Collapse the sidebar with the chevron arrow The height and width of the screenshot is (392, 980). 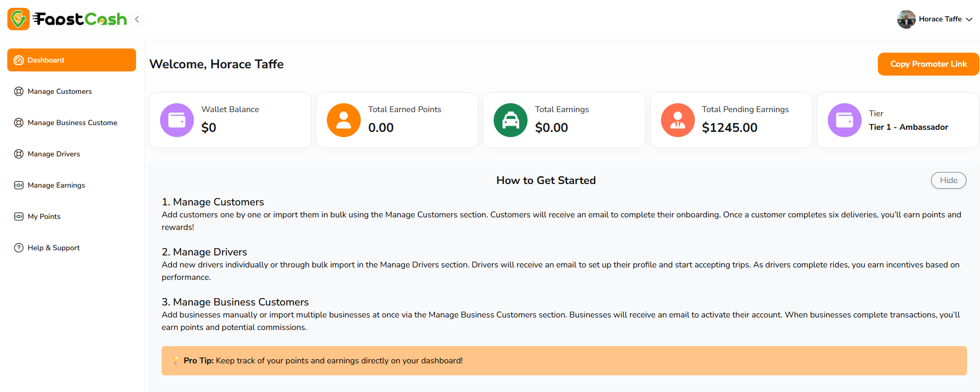click(137, 19)
